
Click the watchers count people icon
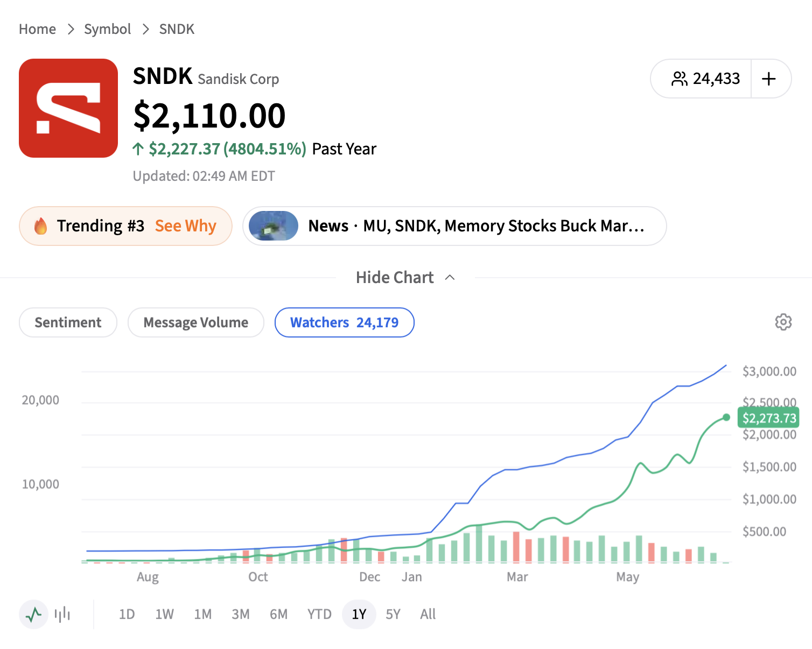[x=679, y=79]
